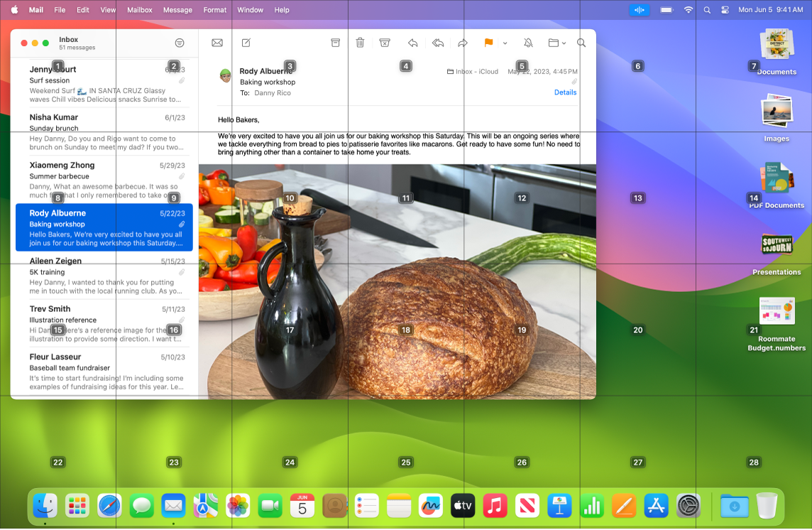Click the Details link in the message header
Viewport: 812px width, 530px height.
(565, 92)
